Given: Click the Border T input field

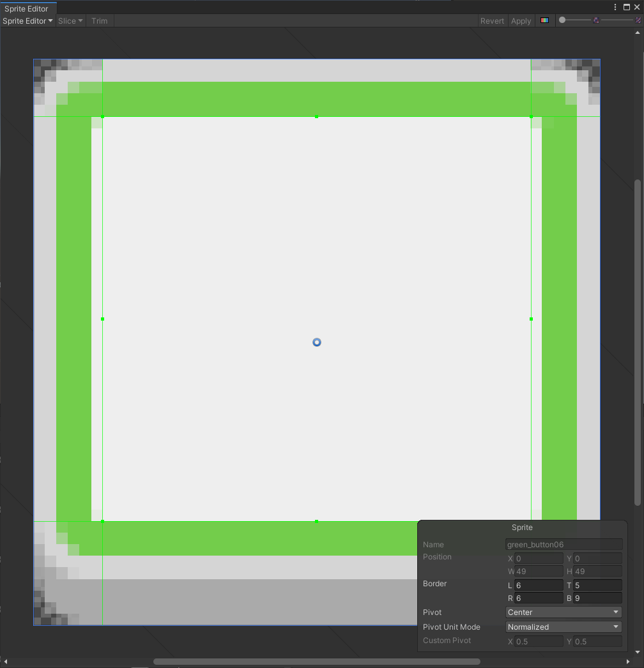Looking at the screenshot, I should 597,586.
